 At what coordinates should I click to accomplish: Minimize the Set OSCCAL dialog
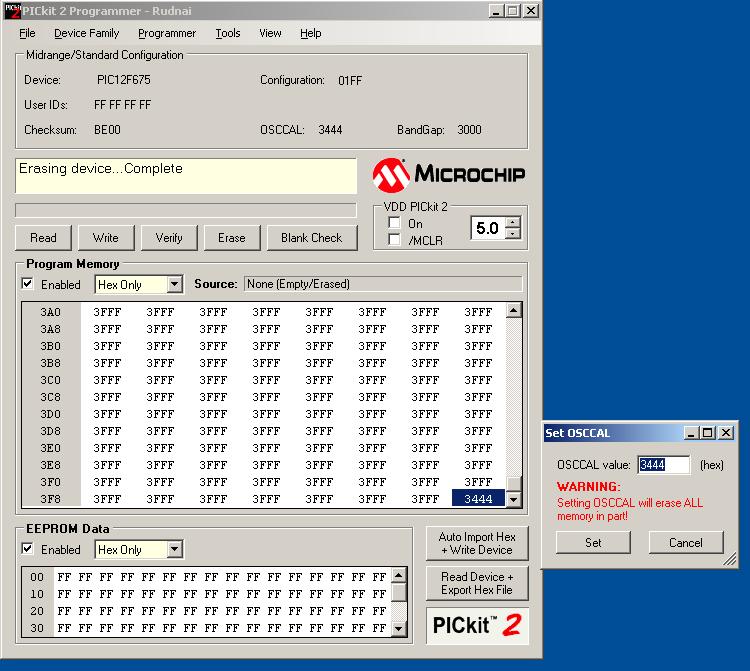tap(691, 433)
